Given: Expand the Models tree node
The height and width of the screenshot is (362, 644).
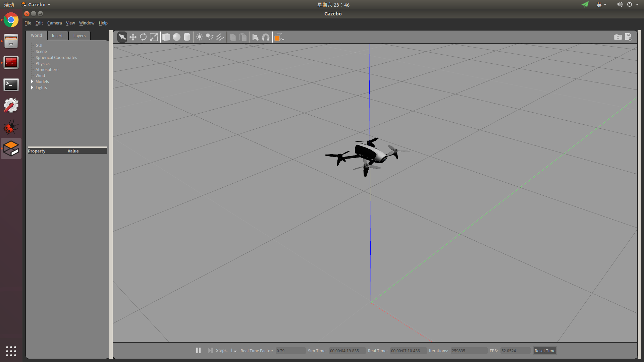Looking at the screenshot, I should (32, 82).
